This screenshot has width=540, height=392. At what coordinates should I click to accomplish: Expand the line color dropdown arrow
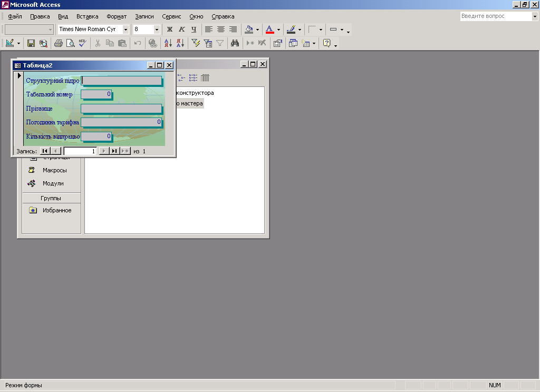pyautogui.click(x=300, y=30)
